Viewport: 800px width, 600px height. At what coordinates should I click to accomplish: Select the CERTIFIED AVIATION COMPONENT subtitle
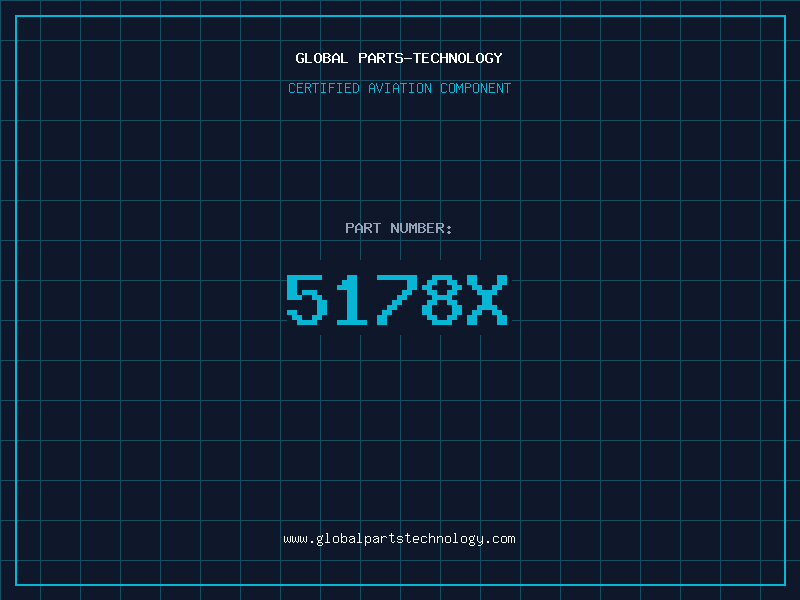(399, 88)
